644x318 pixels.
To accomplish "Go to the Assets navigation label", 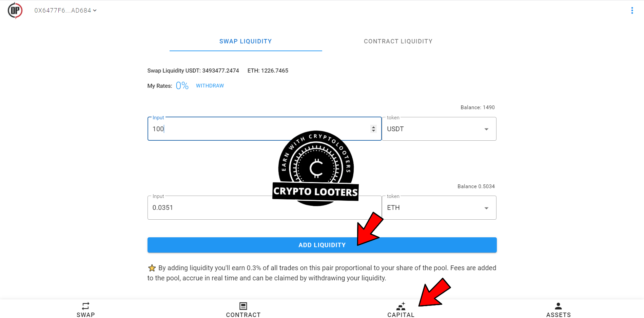I will [558, 315].
